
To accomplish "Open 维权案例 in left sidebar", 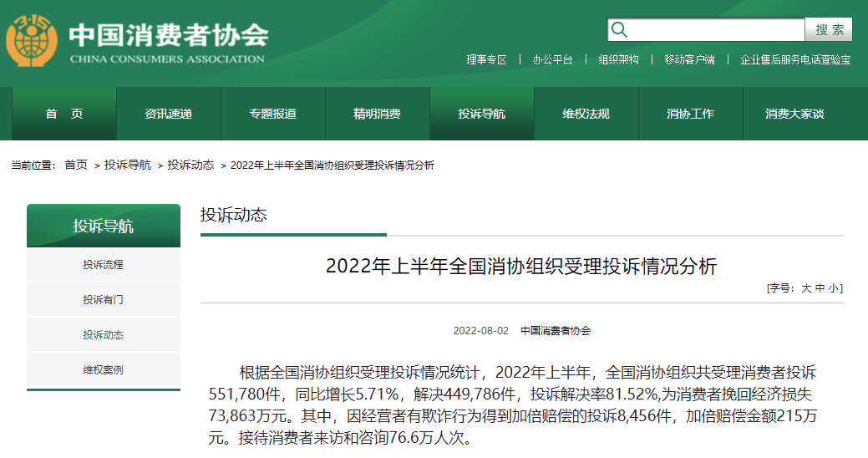I will point(103,370).
